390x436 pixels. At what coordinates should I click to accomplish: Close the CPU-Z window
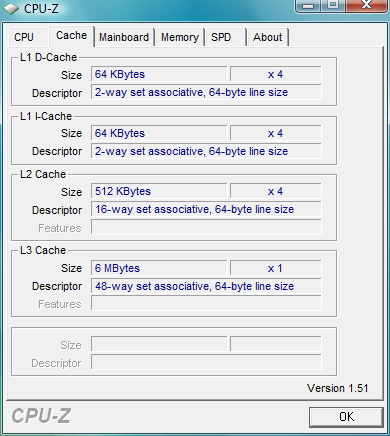[367, 6]
